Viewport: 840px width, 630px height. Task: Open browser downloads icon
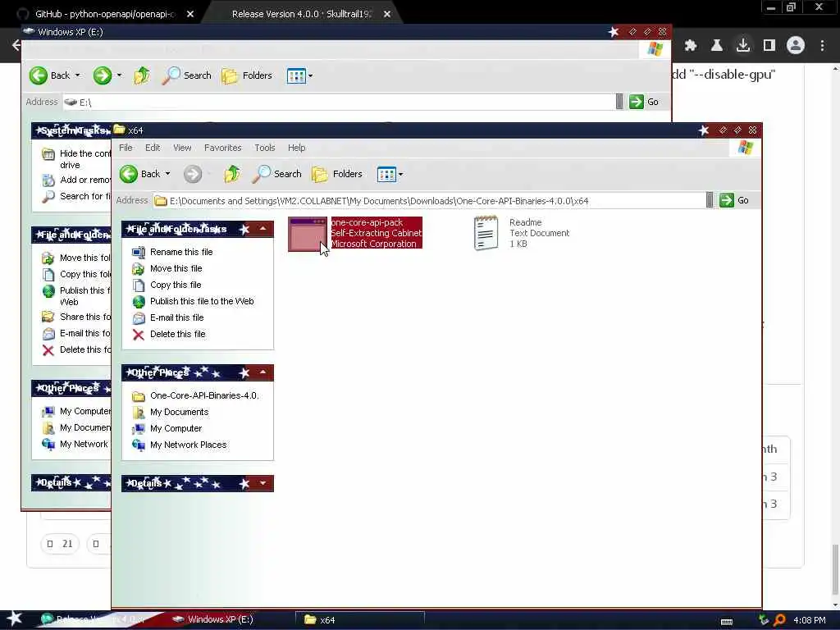click(743, 46)
